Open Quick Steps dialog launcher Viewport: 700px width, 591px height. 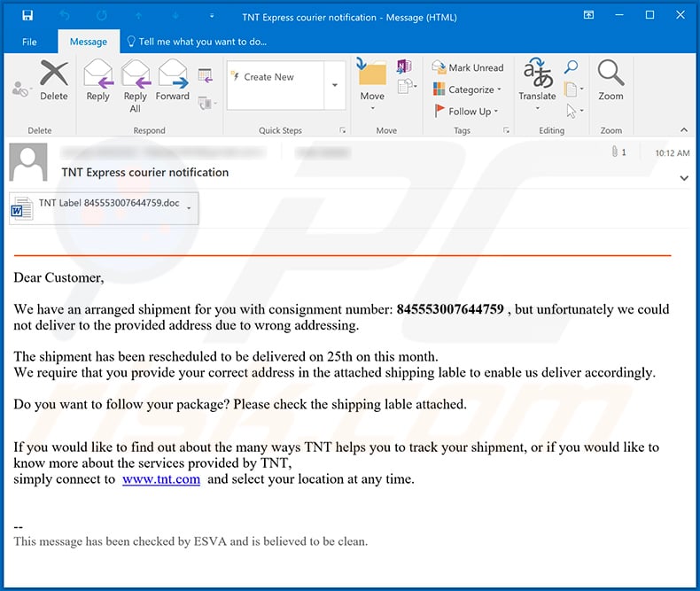coord(342,130)
